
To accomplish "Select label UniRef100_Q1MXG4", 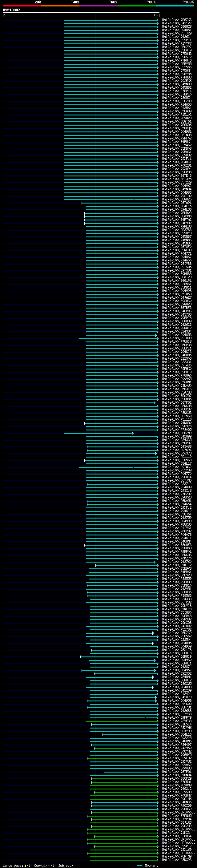I will pos(177,833).
